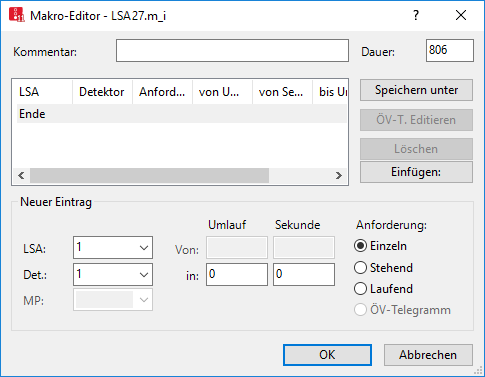Confirm the dialog with OK
The image size is (485, 377).
(x=327, y=355)
